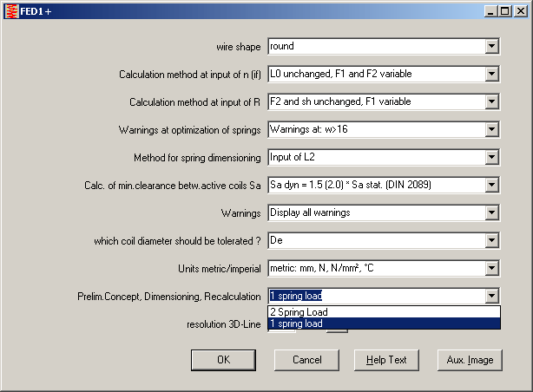This screenshot has width=533, height=392.
Task: Expand Warnings at optimization of springs dropdown
Action: tap(491, 130)
